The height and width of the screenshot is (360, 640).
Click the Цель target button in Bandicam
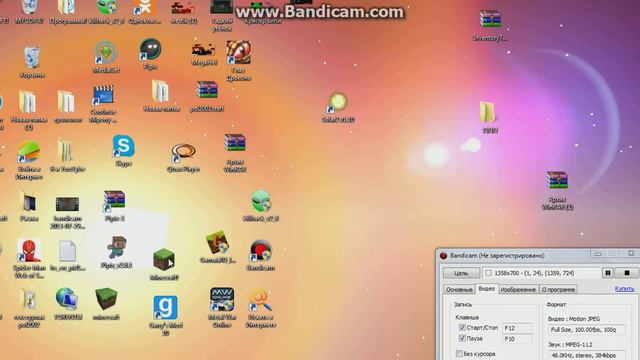coord(461,273)
